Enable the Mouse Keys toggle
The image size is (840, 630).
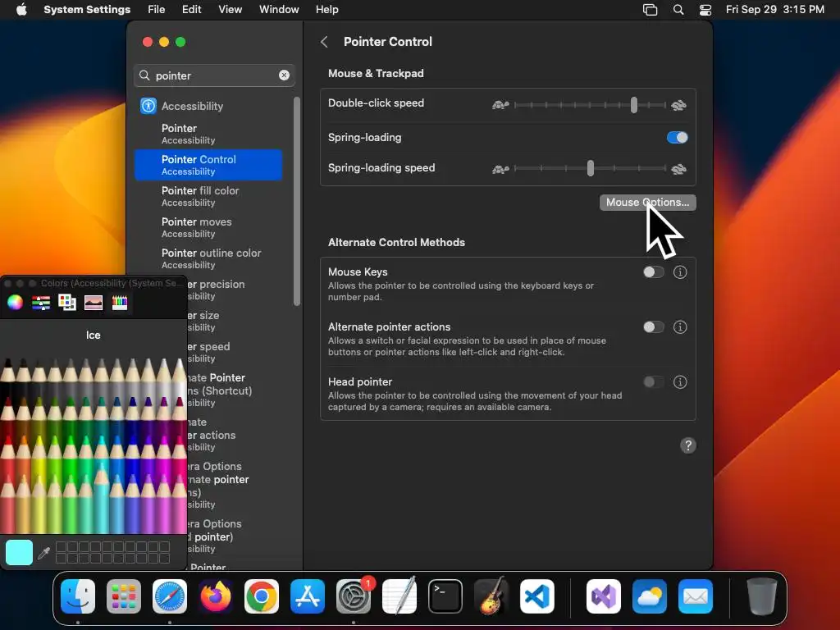pyautogui.click(x=654, y=272)
